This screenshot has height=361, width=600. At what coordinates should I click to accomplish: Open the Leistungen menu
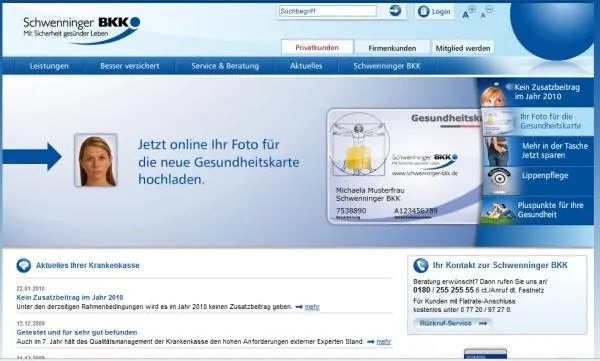[x=49, y=66]
